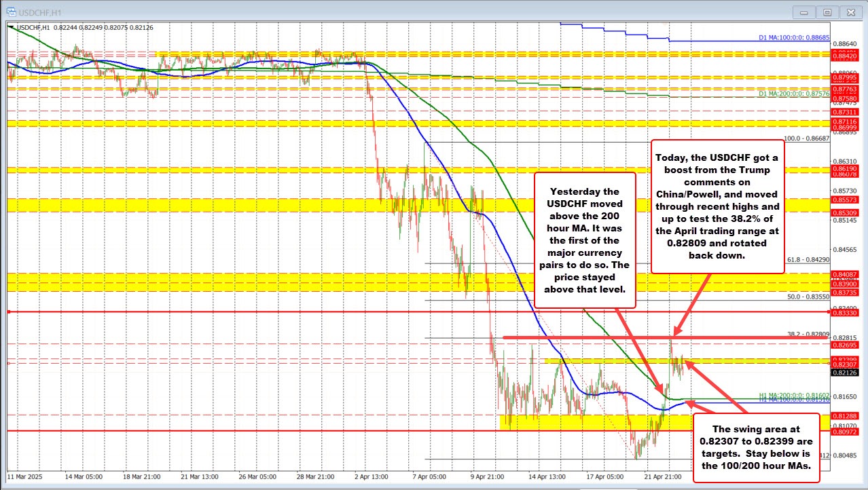Select the 61.8 Fibonacci label at 0.84290

click(x=808, y=259)
